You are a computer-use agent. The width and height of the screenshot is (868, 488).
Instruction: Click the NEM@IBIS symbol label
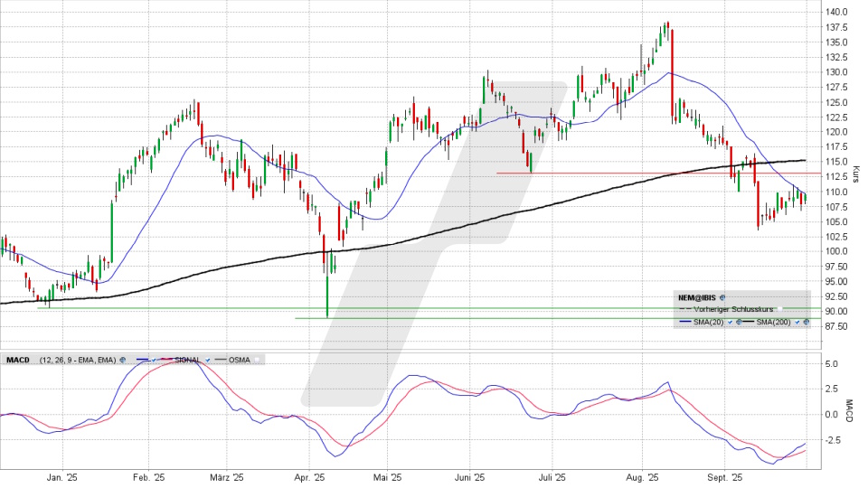click(x=697, y=296)
